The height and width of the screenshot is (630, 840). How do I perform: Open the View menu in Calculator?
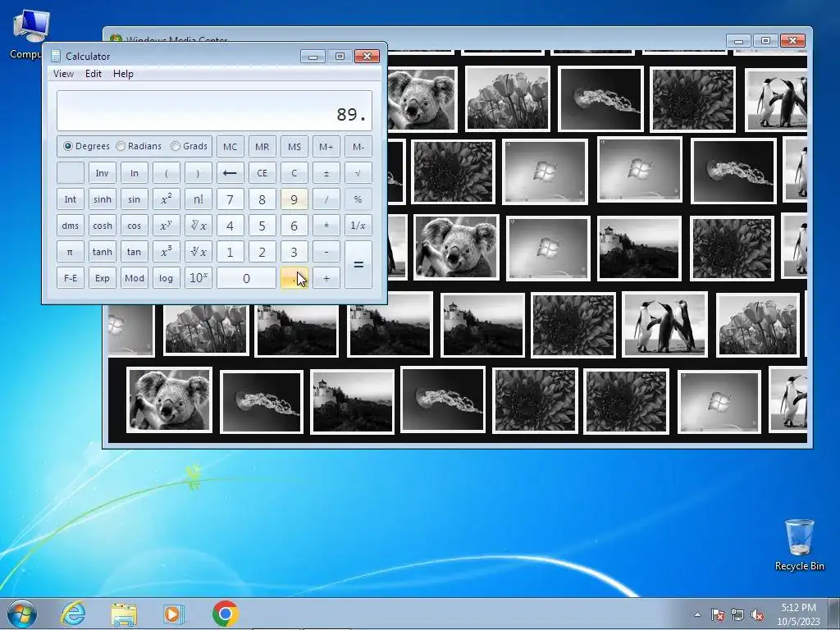coord(63,74)
